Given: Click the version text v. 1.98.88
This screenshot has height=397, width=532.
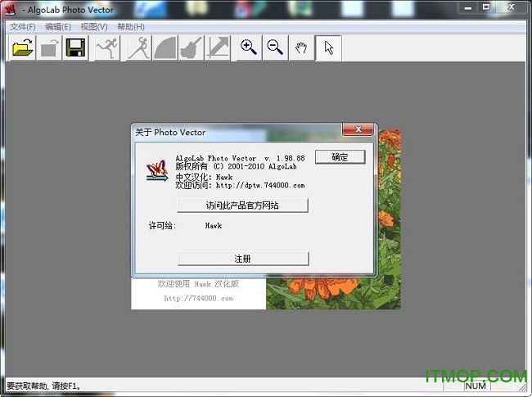Looking at the screenshot, I should (x=284, y=159).
